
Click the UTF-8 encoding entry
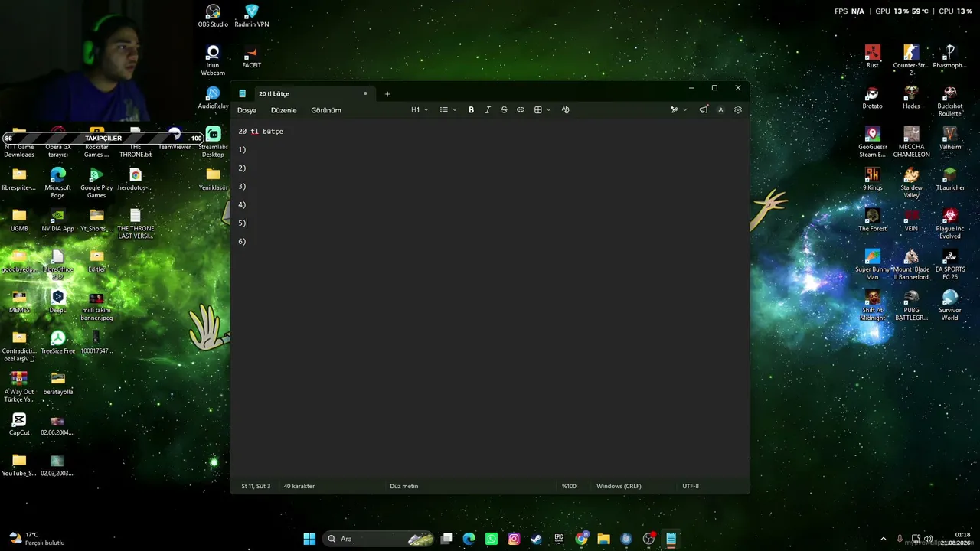click(691, 486)
